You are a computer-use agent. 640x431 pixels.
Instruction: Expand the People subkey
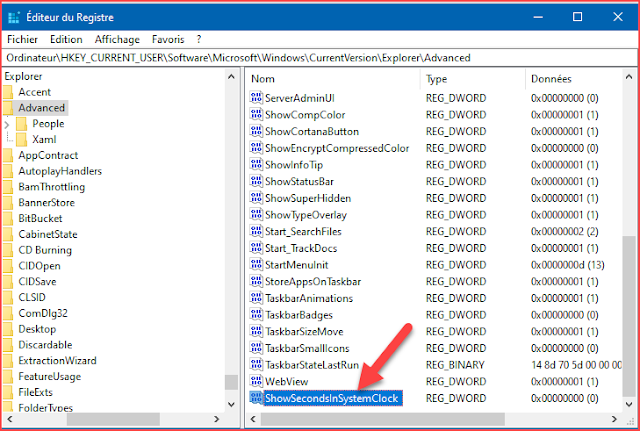tap(7, 124)
